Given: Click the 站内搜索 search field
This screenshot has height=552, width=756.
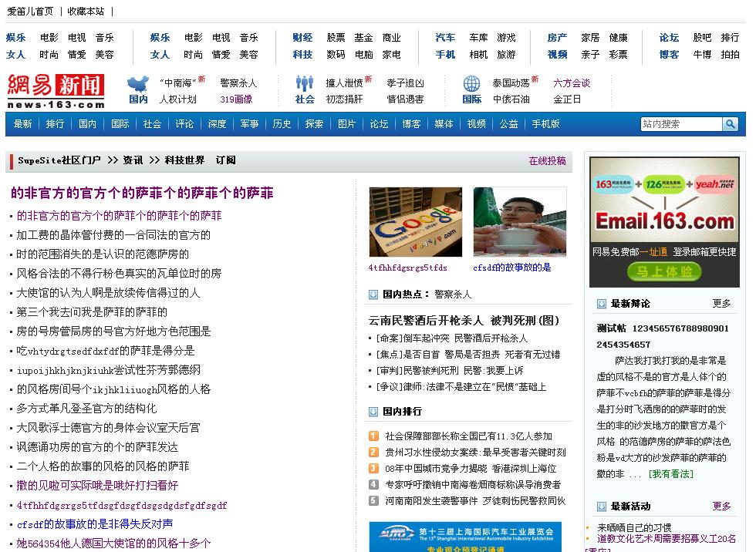Looking at the screenshot, I should pyautogui.click(x=681, y=124).
